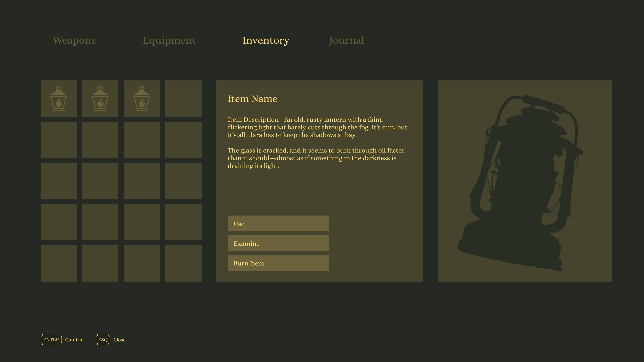This screenshot has width=644, height=362.
Task: Select the third lantern inventory item
Action: coord(142,98)
